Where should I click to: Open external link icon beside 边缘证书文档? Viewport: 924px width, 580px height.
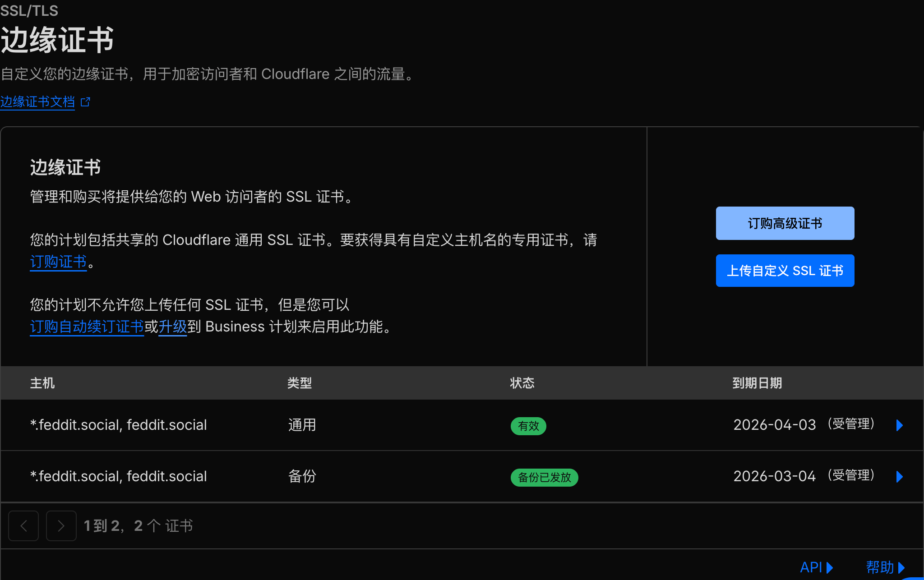click(x=85, y=102)
